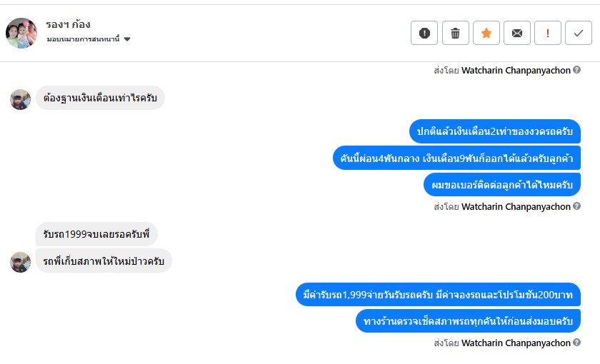Image resolution: width=600 pixels, height=364 pixels.
Task: Select the message ผมขอเบอร์ติดต่อลูกค้าได้ไหมครับ
Action: coord(502,185)
